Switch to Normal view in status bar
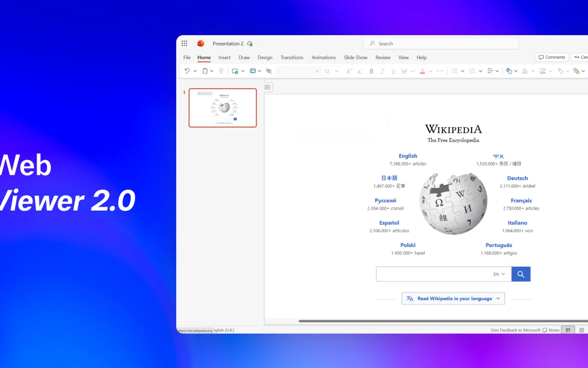 point(568,330)
